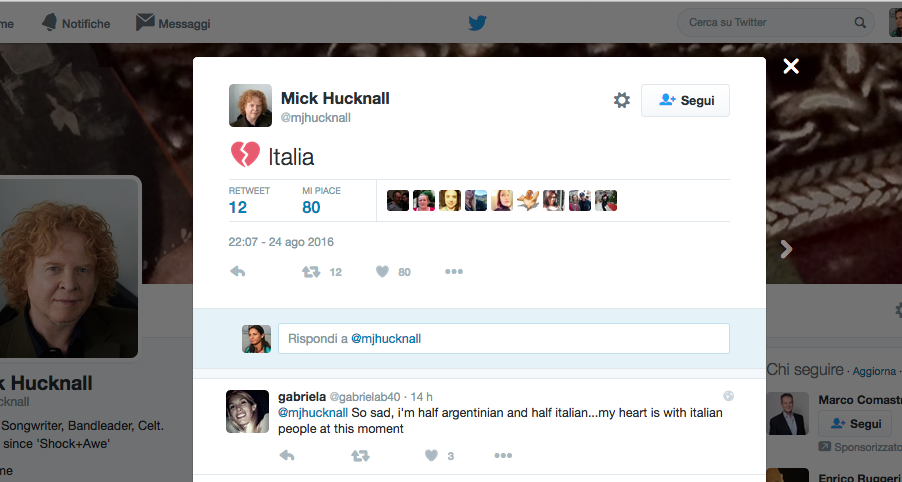902x482 pixels.
Task: Close the tweet overlay with X
Action: click(x=791, y=67)
